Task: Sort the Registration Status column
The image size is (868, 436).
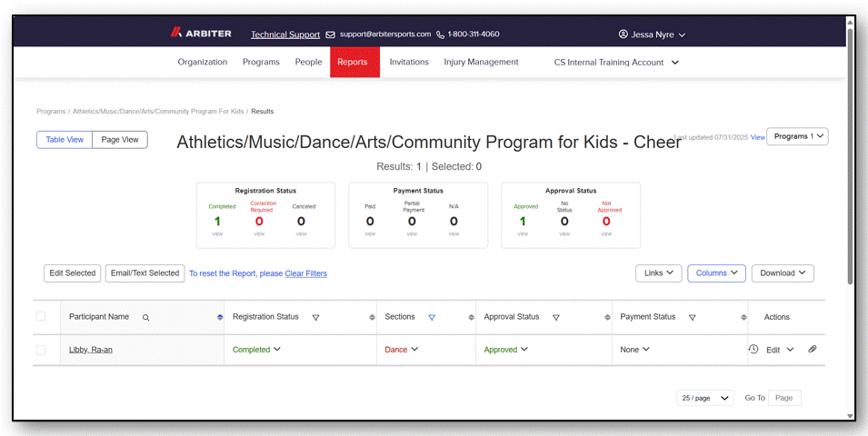Action: [x=373, y=318]
